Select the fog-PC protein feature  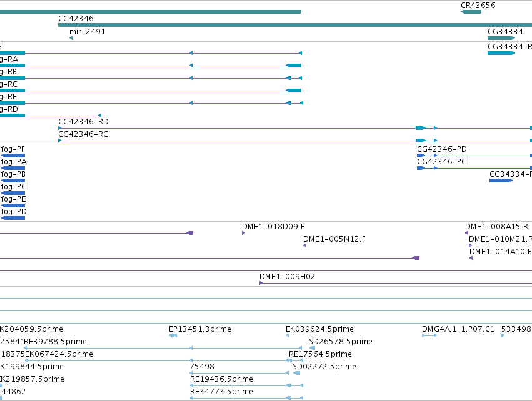13,193
